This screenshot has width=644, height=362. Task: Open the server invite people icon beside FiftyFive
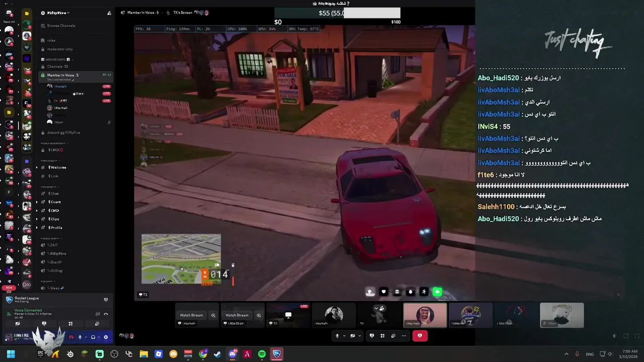(109, 13)
